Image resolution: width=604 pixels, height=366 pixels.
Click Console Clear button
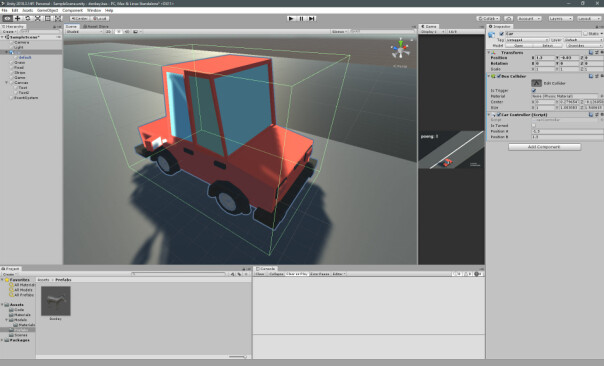tap(260, 274)
